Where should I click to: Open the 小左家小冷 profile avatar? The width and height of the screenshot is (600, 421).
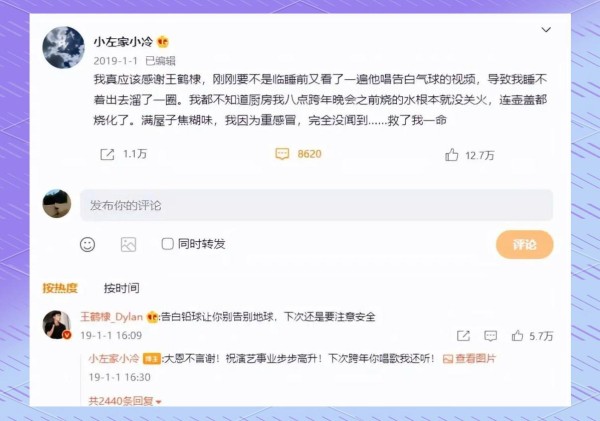64,47
